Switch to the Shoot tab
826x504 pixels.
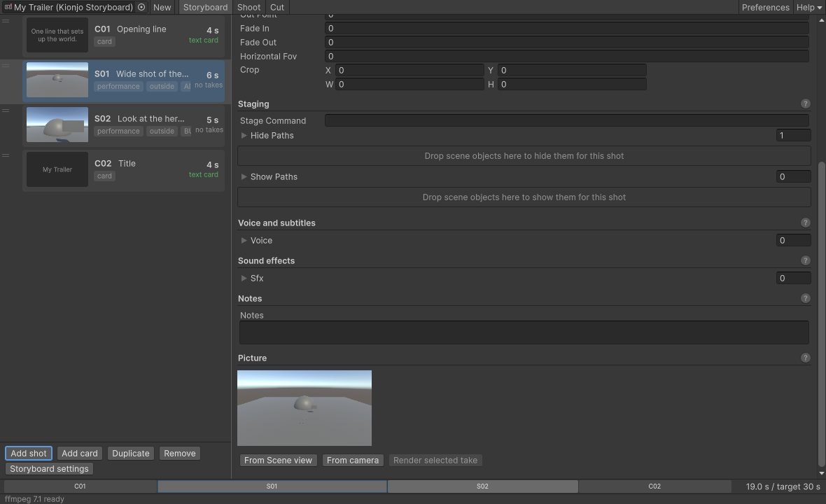point(248,8)
